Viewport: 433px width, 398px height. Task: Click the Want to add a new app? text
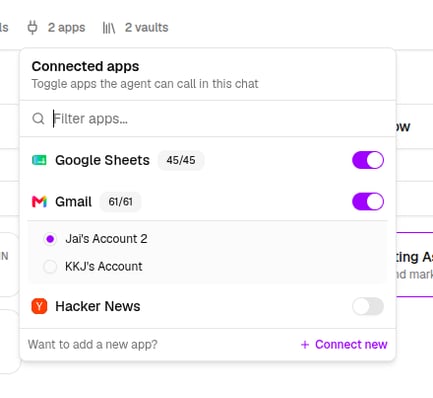(x=93, y=344)
